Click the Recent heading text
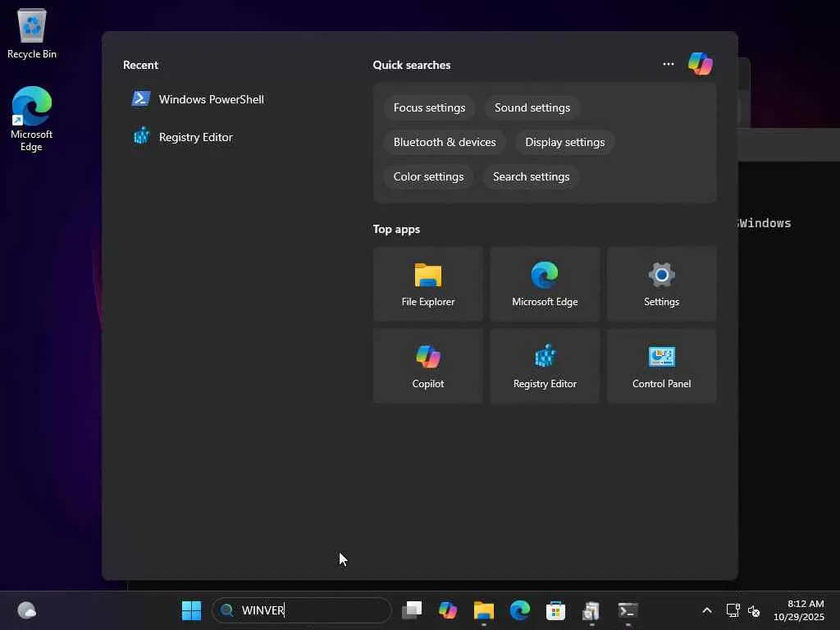This screenshot has height=630, width=840. 140,65
